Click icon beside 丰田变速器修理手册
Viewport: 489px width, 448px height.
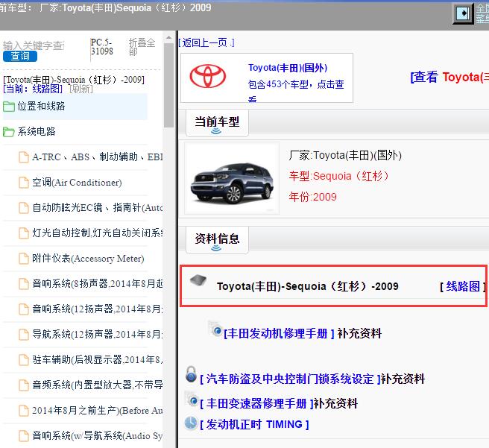click(191, 399)
